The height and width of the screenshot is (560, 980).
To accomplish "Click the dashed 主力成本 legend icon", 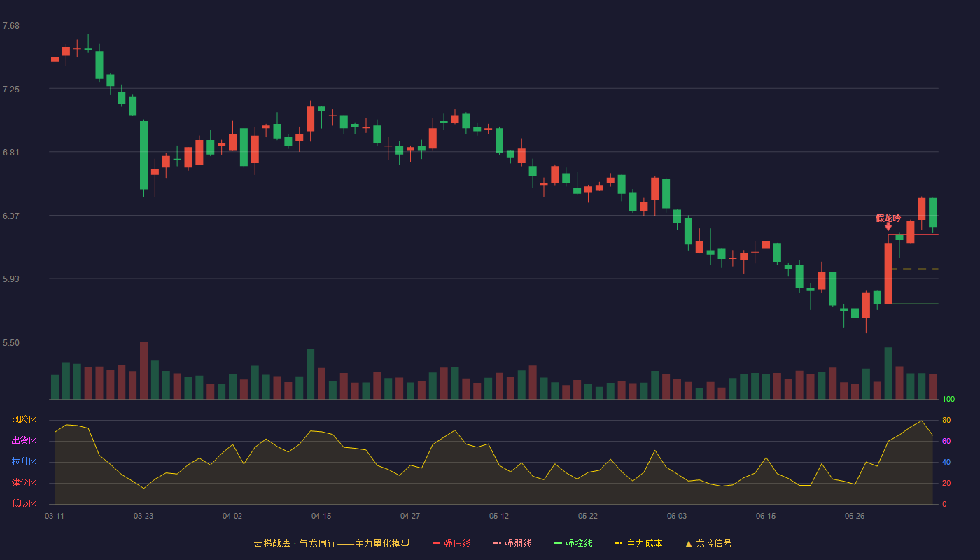I will [x=618, y=544].
